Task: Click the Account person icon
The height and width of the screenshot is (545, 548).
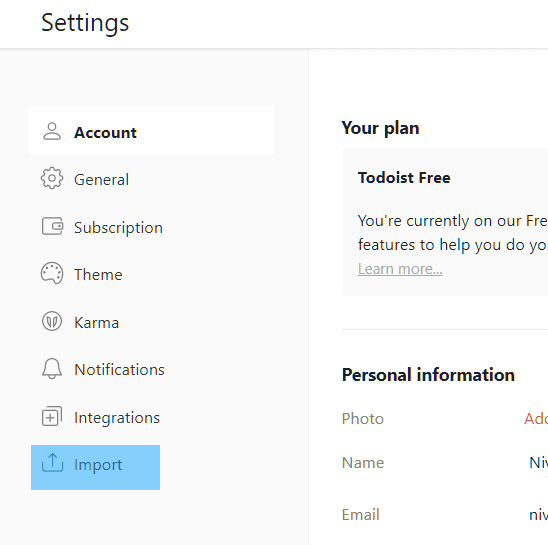Action: coord(52,131)
